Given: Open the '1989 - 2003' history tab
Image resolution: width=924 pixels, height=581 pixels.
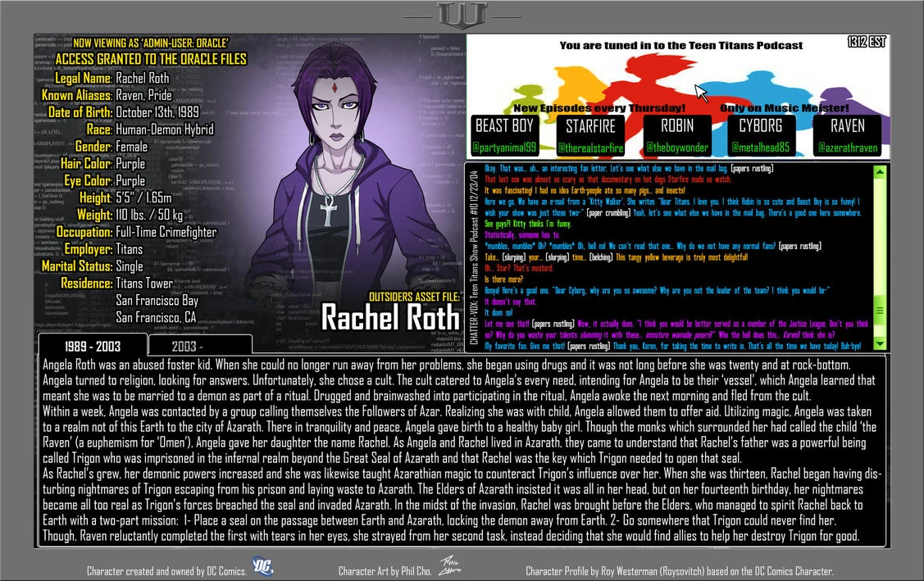Looking at the screenshot, I should [93, 345].
